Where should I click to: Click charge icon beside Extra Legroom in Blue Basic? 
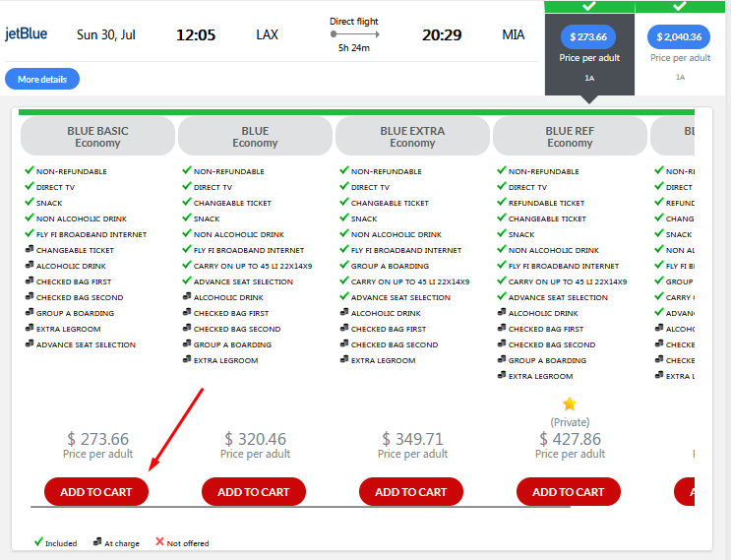(x=30, y=329)
